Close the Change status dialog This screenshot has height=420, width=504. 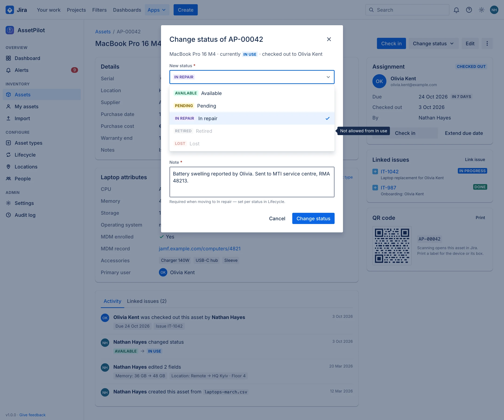tap(329, 39)
